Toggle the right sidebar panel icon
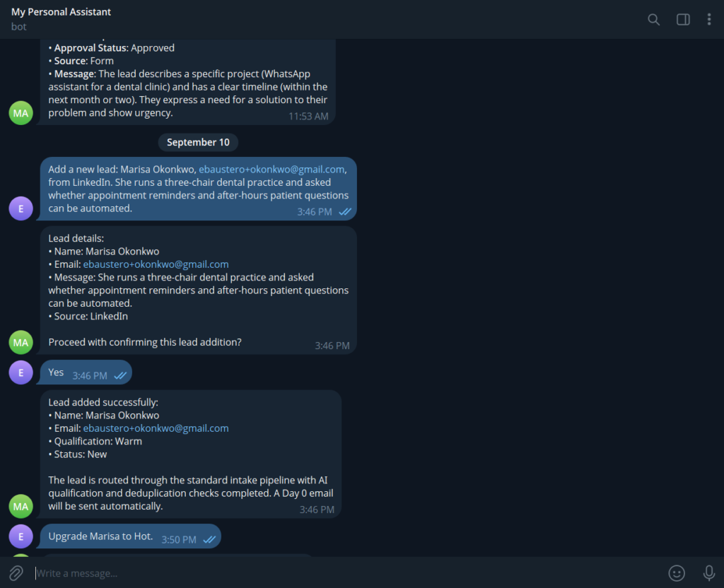 683,19
